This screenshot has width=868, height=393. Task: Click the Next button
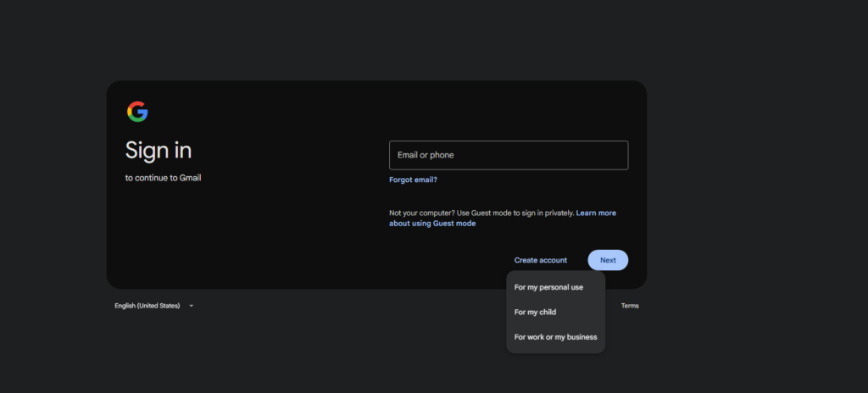(608, 260)
